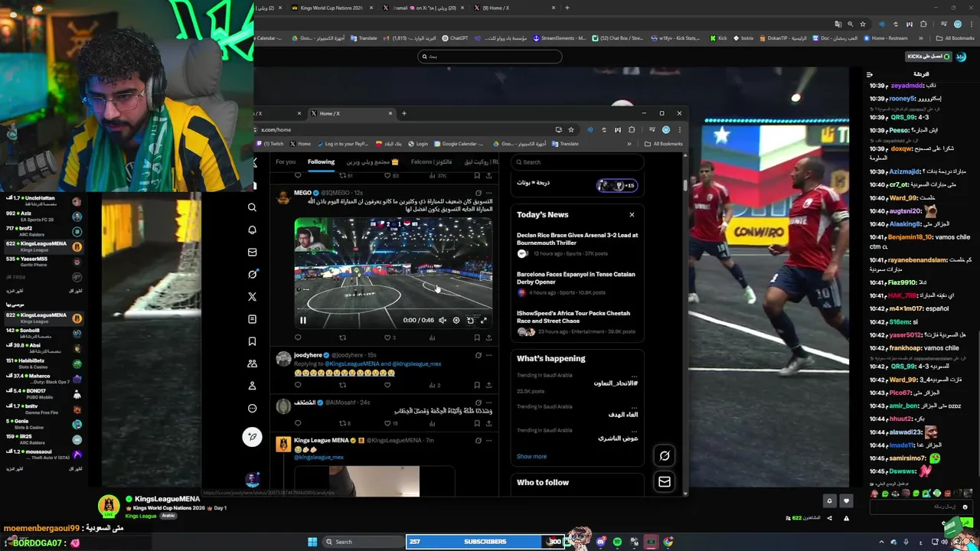Screen dimensions: 980x551
Task: Open more options for first Saudi Arabia trend
Action: click(634, 375)
